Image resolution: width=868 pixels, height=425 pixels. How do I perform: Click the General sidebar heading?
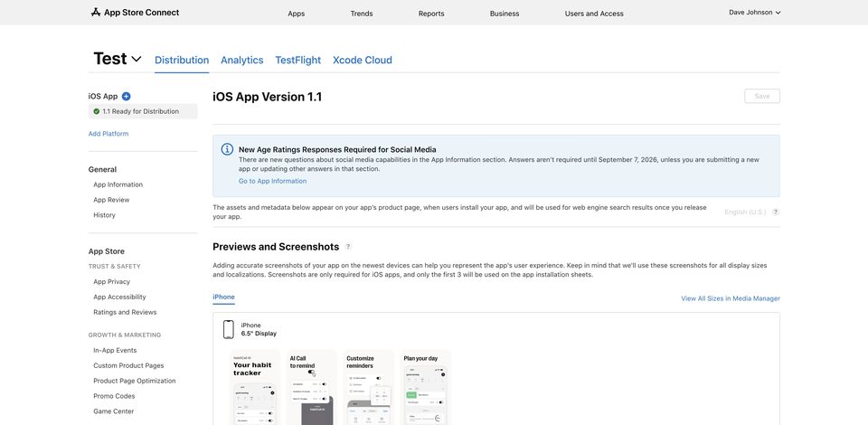(x=102, y=169)
